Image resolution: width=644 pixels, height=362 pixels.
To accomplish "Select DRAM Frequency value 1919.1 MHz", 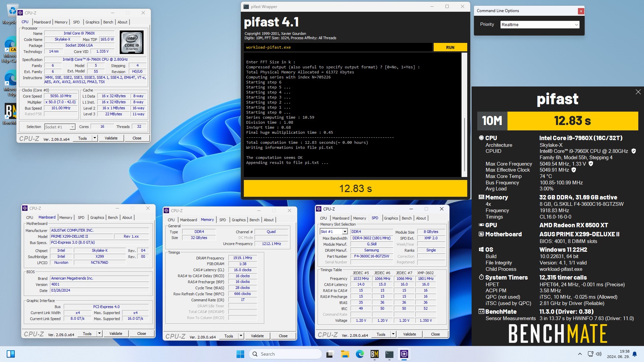I will point(243,258).
